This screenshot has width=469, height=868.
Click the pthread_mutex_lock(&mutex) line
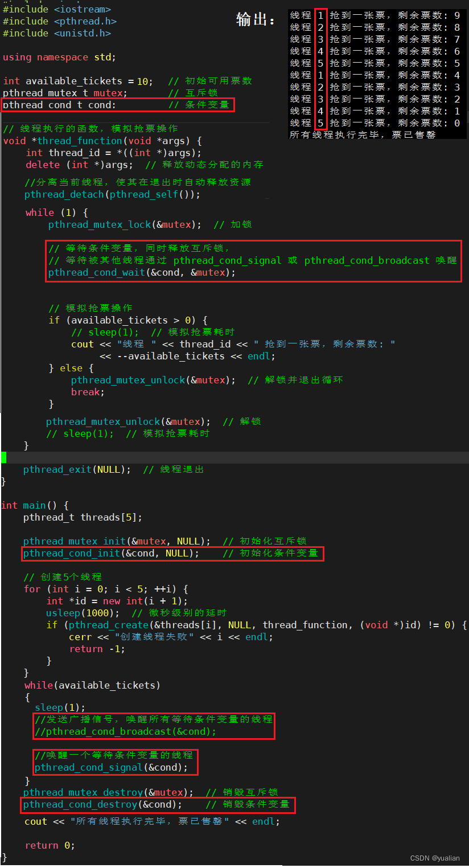(x=125, y=224)
